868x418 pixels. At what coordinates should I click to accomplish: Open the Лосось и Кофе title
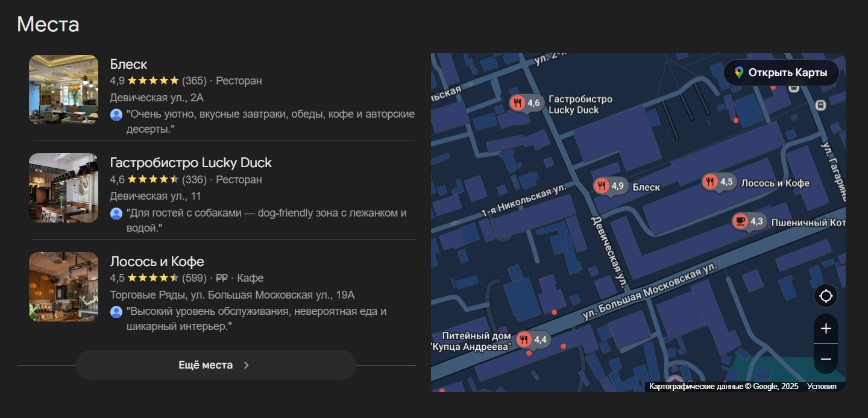157,262
